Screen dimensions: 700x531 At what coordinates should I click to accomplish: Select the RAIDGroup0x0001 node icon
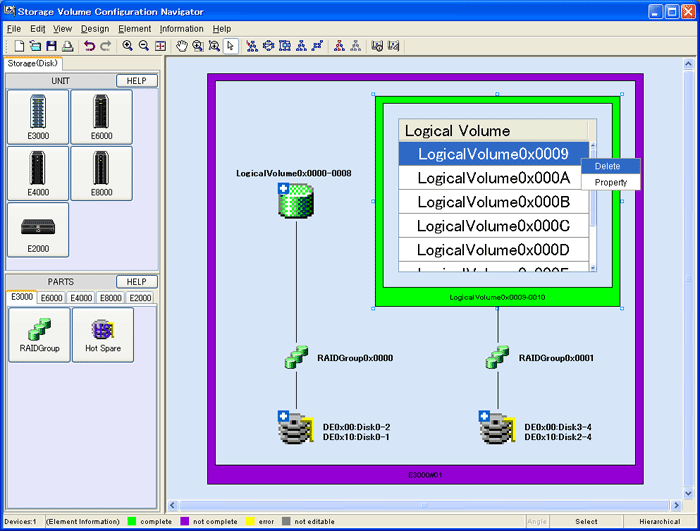point(497,357)
